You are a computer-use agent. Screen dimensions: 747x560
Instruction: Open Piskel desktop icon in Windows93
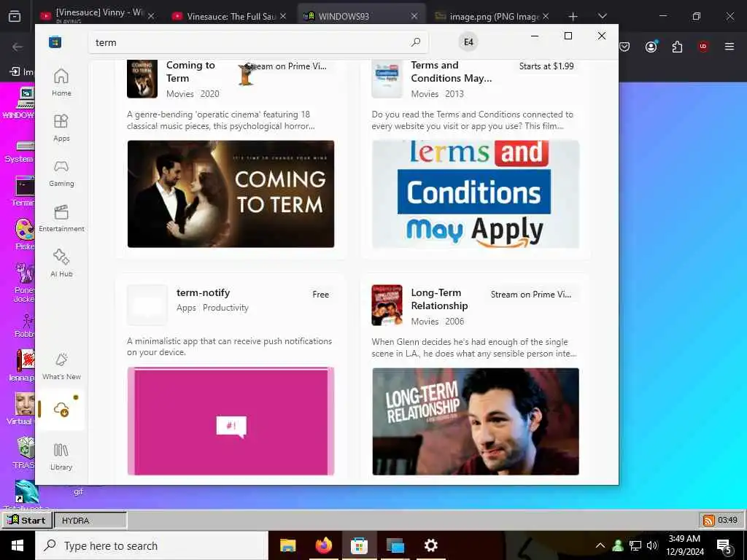point(24,234)
